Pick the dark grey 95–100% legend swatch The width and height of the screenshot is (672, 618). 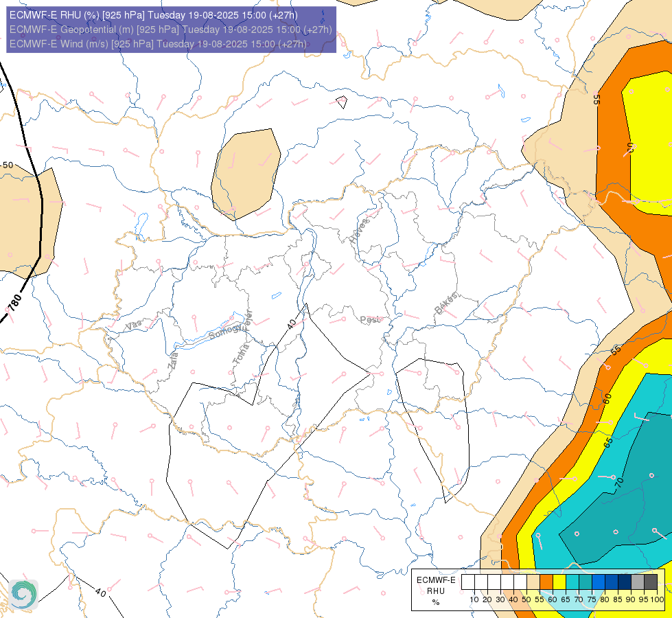pyautogui.click(x=651, y=582)
